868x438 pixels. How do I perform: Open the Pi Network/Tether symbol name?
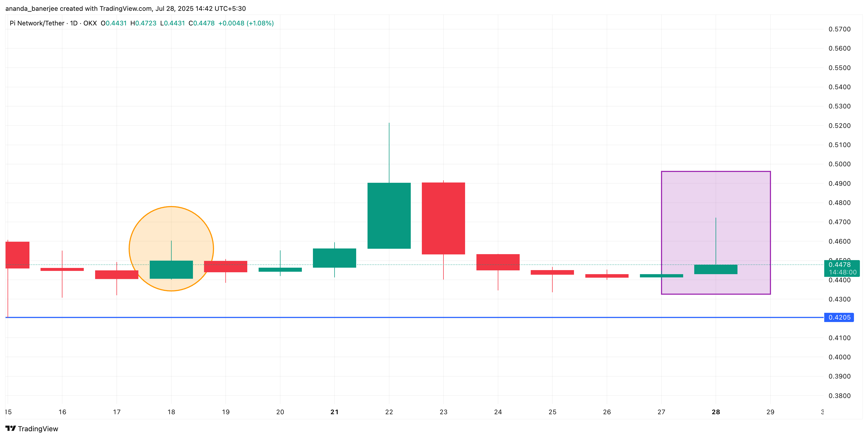point(37,23)
